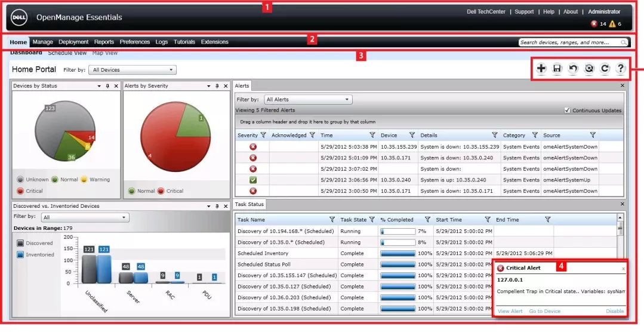644x332 pixels.
Task: Refresh the Home Portal with reload icon
Action: coord(605,69)
